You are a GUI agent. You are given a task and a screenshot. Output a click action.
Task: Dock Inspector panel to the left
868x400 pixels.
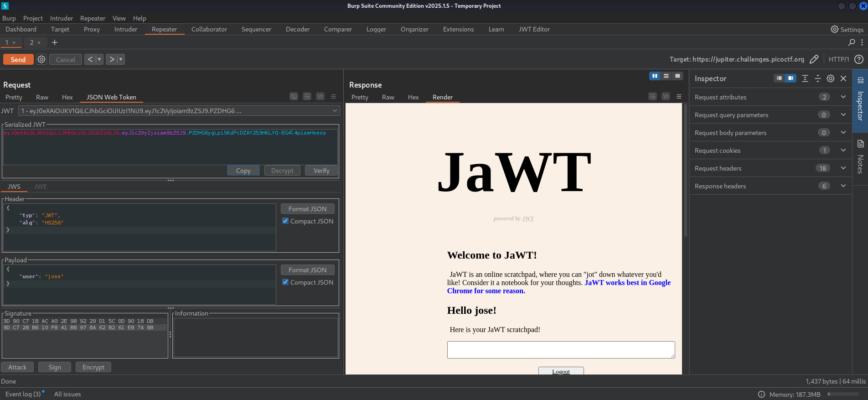click(780, 78)
